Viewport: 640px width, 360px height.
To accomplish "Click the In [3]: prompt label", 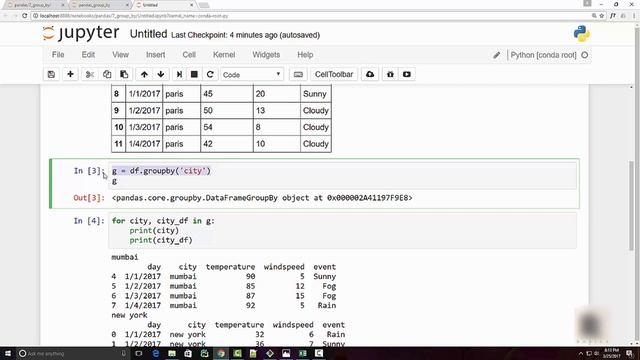I will [x=89, y=171].
